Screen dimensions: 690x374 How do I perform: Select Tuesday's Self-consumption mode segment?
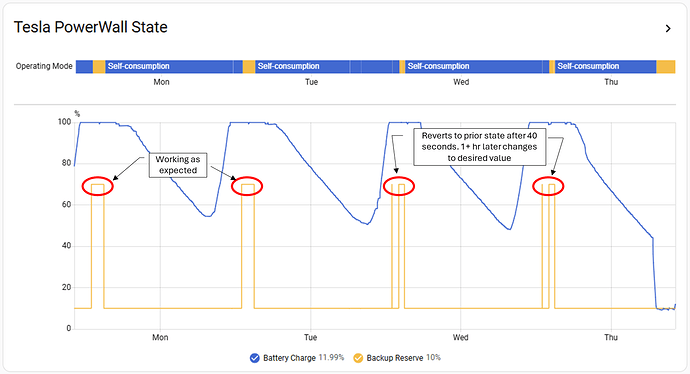(302, 66)
